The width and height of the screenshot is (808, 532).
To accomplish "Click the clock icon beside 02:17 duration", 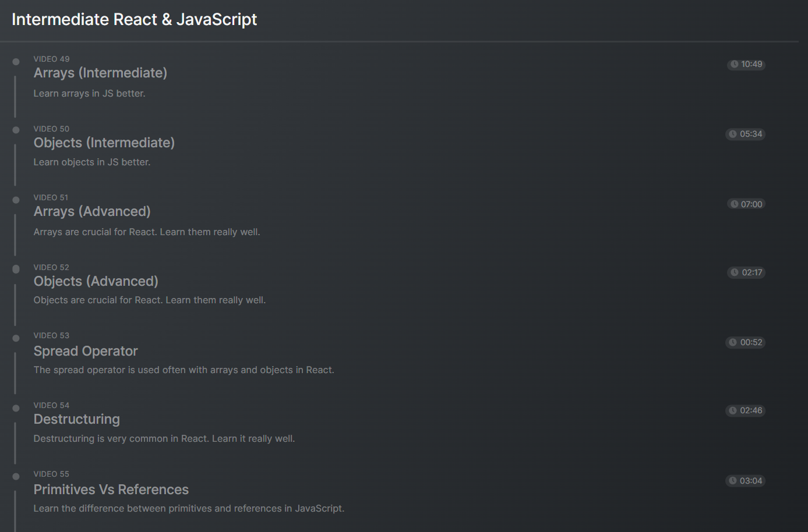I will pyautogui.click(x=735, y=272).
